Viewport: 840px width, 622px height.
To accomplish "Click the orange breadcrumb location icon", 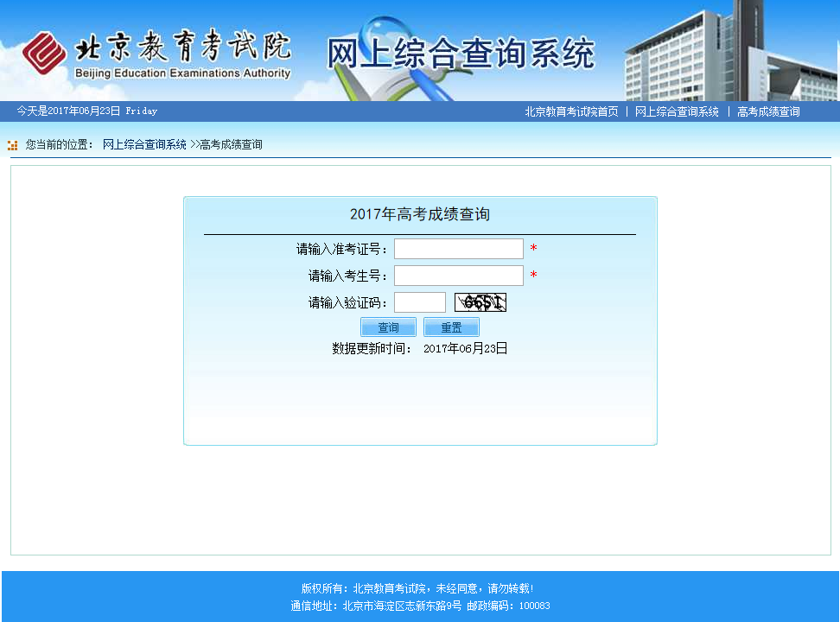I will coord(12,145).
